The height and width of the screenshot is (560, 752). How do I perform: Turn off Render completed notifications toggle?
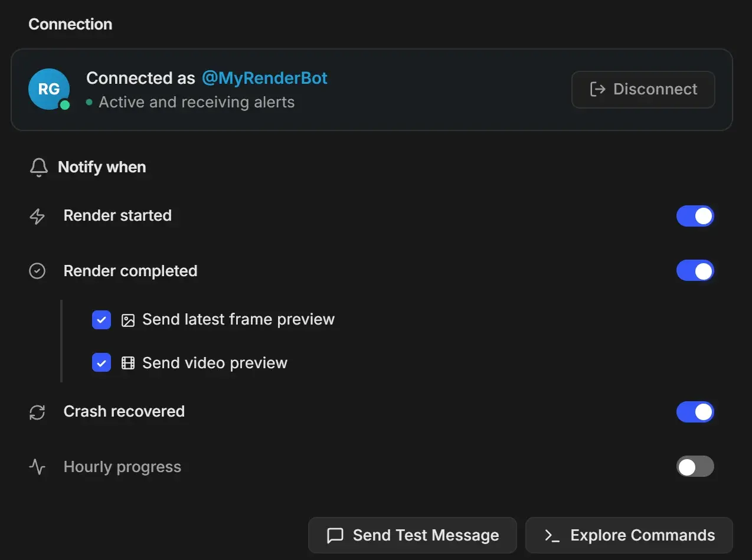695,271
